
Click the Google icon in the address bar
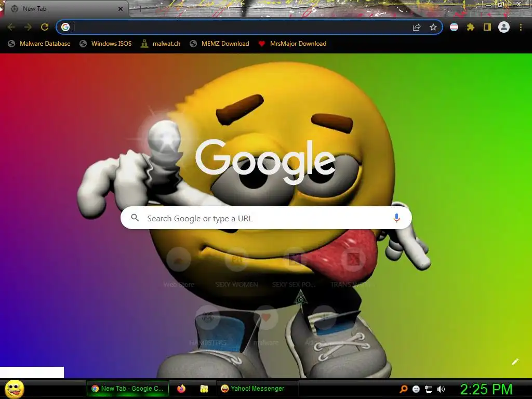pos(65,27)
